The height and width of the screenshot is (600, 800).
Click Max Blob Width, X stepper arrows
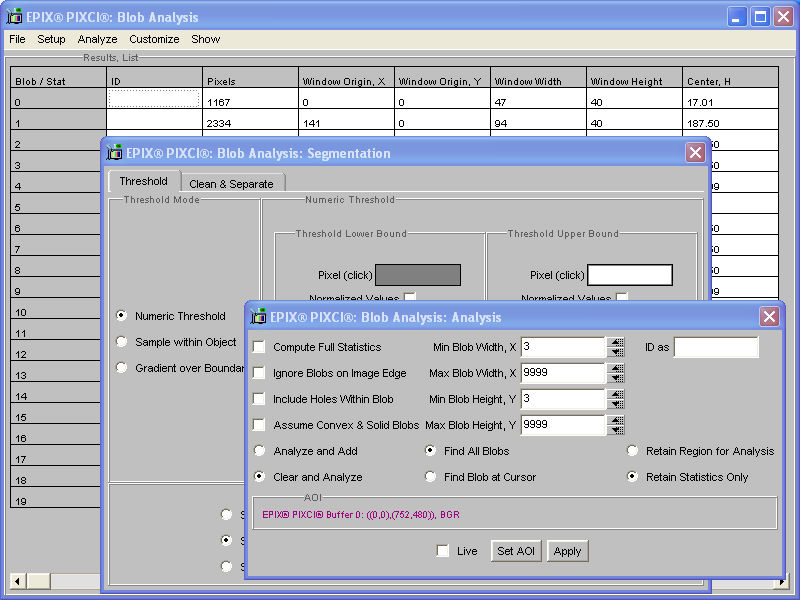coord(616,373)
